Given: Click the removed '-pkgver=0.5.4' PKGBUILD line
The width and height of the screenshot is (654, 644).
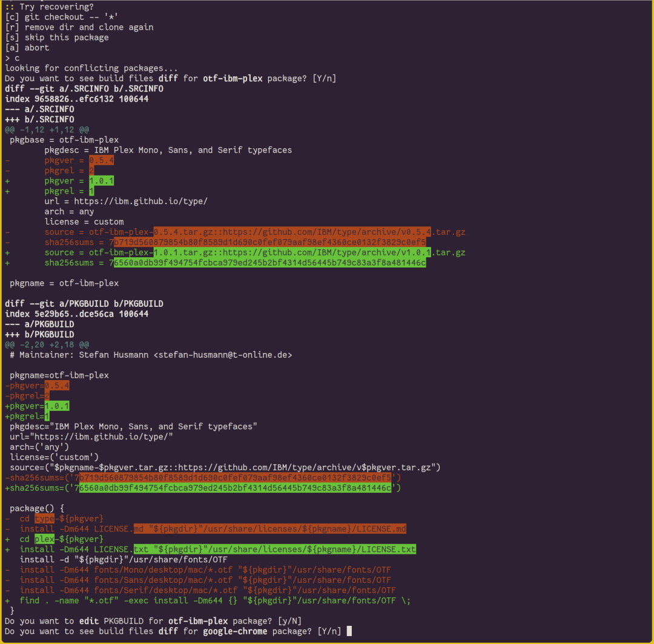Looking at the screenshot, I should click(37, 386).
